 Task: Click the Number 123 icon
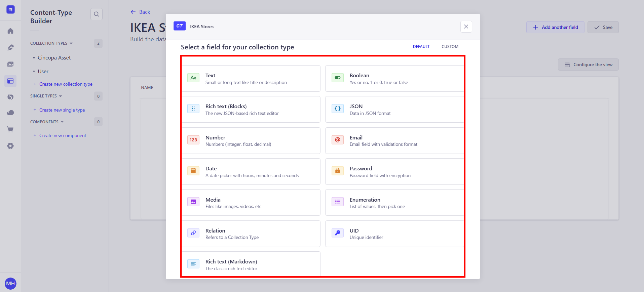193,140
